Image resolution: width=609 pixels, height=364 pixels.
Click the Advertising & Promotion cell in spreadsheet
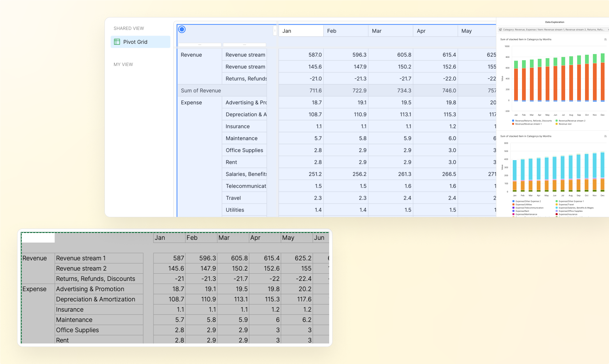(x=99, y=289)
